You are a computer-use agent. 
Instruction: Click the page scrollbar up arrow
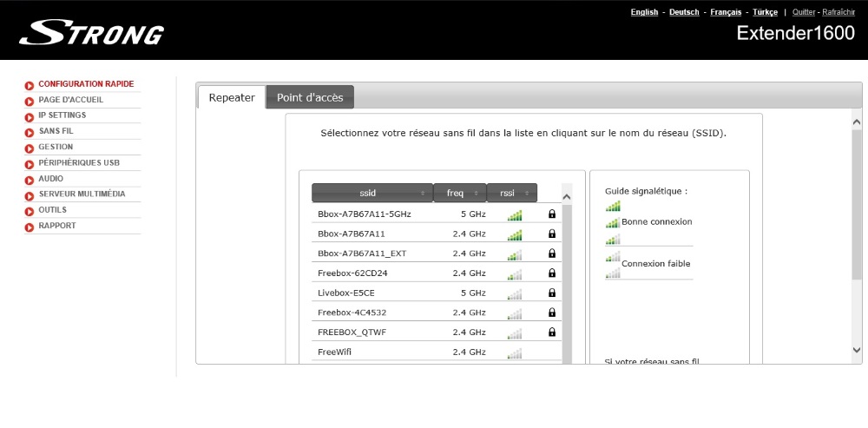pos(857,122)
